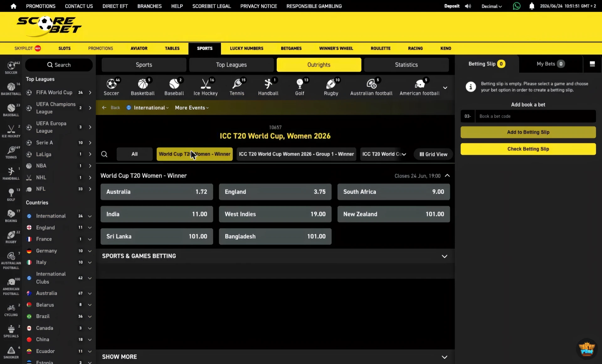Switch to the Top Leagues tab
This screenshot has height=364, width=602.
231,65
